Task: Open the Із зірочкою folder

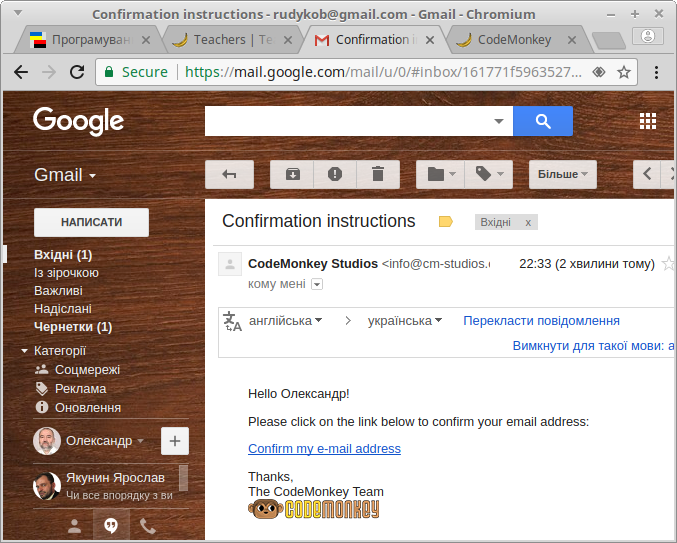Action: pos(66,273)
